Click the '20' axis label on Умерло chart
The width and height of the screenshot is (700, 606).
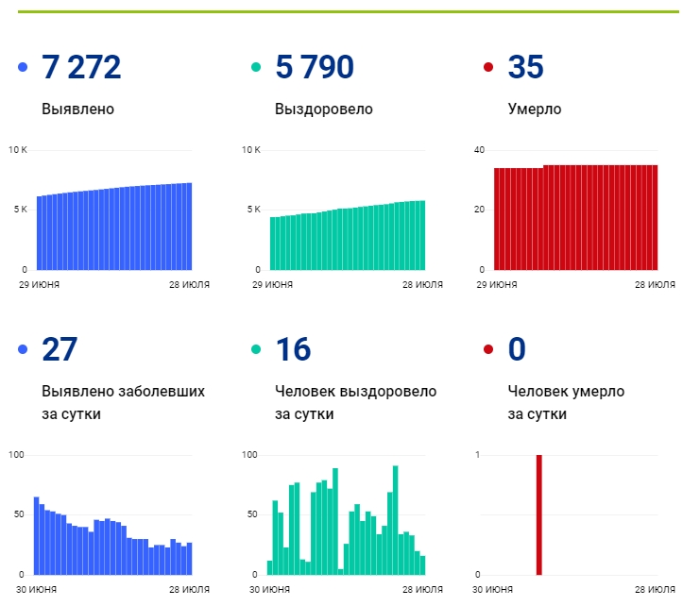479,210
